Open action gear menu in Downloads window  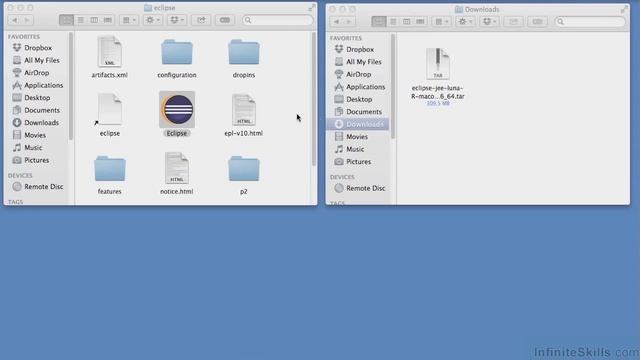coord(465,22)
